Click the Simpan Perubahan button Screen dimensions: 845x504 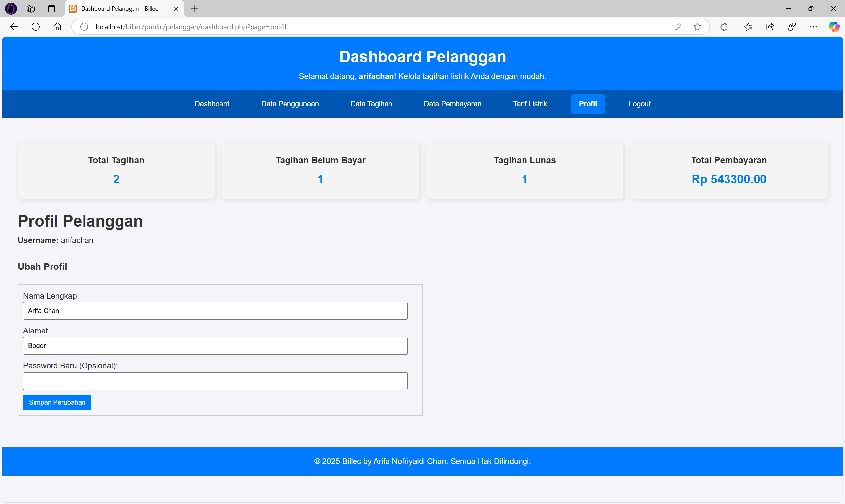tap(57, 402)
